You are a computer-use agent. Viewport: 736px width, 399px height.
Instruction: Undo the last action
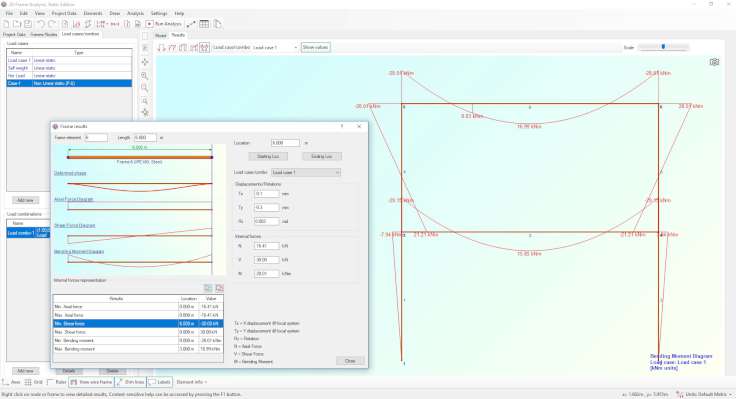coord(40,24)
